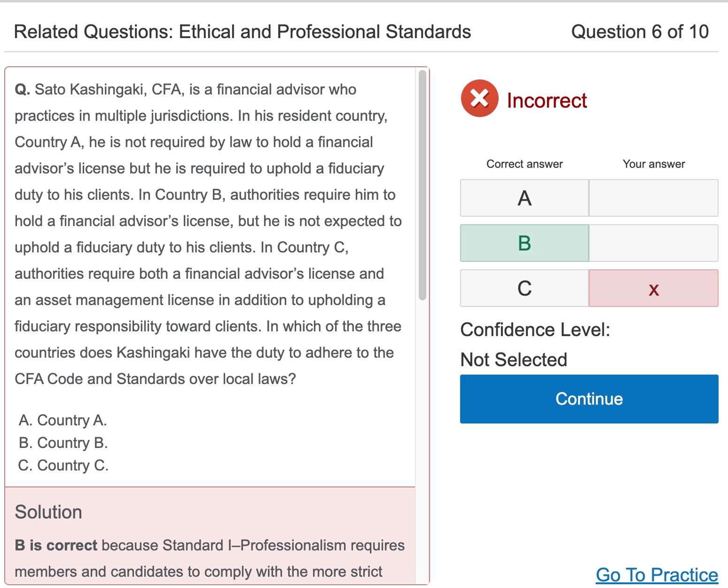Click the Your answer column header
728x588 pixels.
653,164
